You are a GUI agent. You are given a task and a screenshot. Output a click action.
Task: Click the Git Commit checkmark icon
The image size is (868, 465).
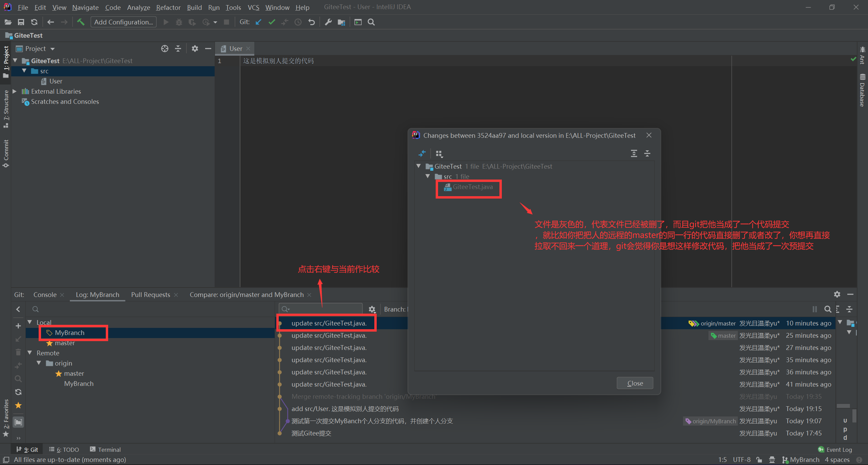(272, 22)
